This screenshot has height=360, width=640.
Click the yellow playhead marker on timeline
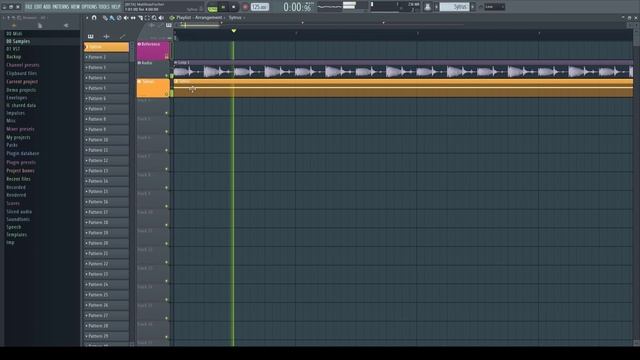(x=233, y=31)
